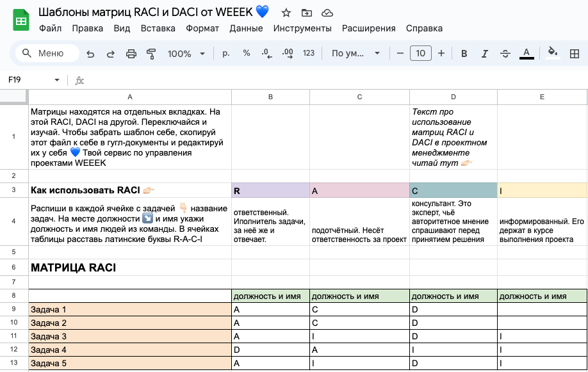Toggle bold formatting
The height and width of the screenshot is (372, 588).
pos(464,54)
